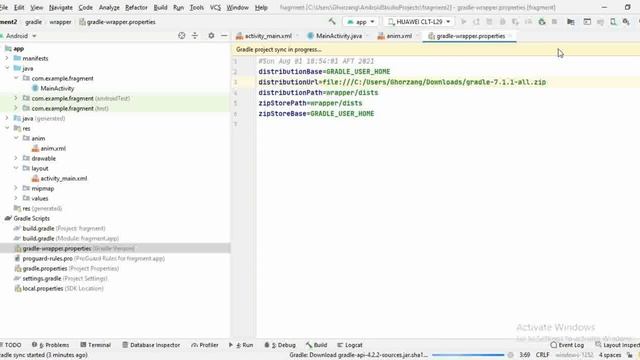Expand the drawable folder
The width and height of the screenshot is (640, 360).
(16, 158)
